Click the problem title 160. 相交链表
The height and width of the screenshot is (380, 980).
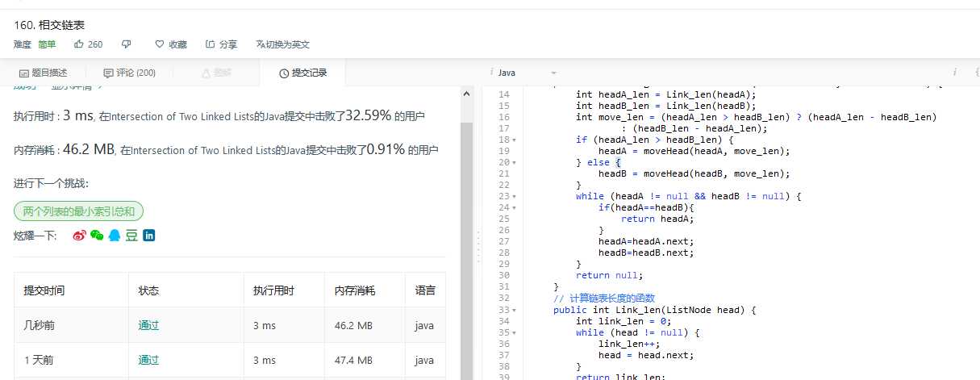click(48, 25)
